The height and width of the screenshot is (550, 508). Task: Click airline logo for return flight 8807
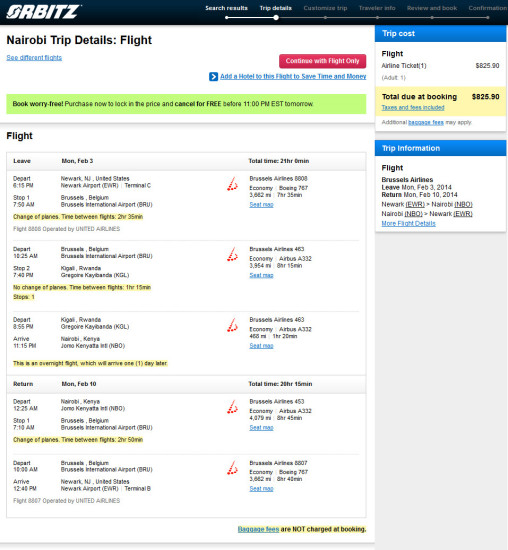coord(232,468)
